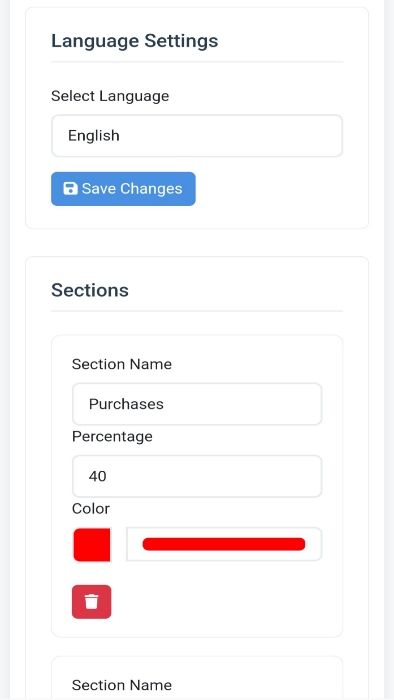
Task: Click the Section Name label above Purchases
Action: (122, 364)
